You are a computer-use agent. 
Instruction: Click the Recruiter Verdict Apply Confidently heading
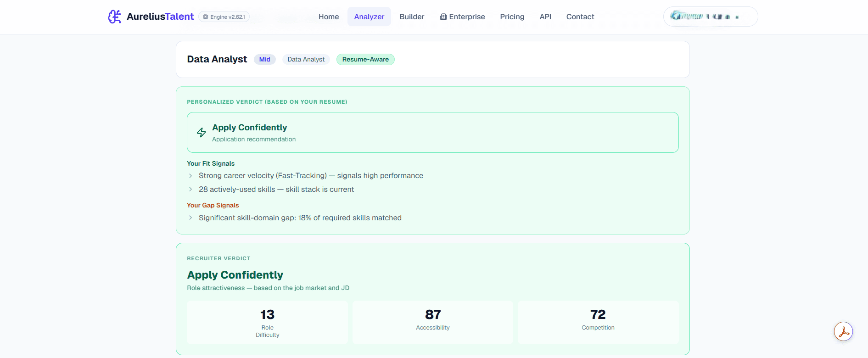235,275
